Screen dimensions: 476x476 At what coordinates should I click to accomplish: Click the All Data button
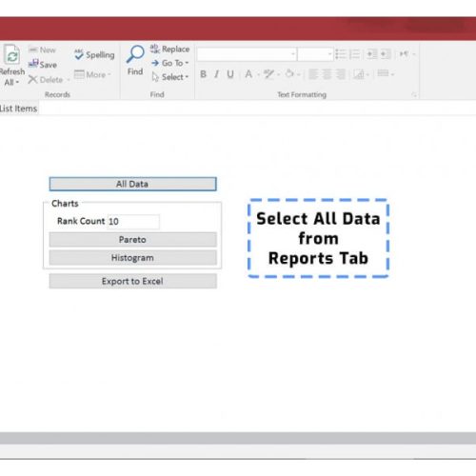point(133,184)
